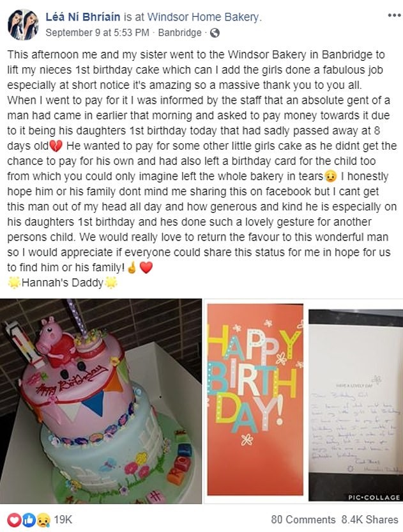
Task: Click the heart love reaction icon
Action: [x=14, y=519]
